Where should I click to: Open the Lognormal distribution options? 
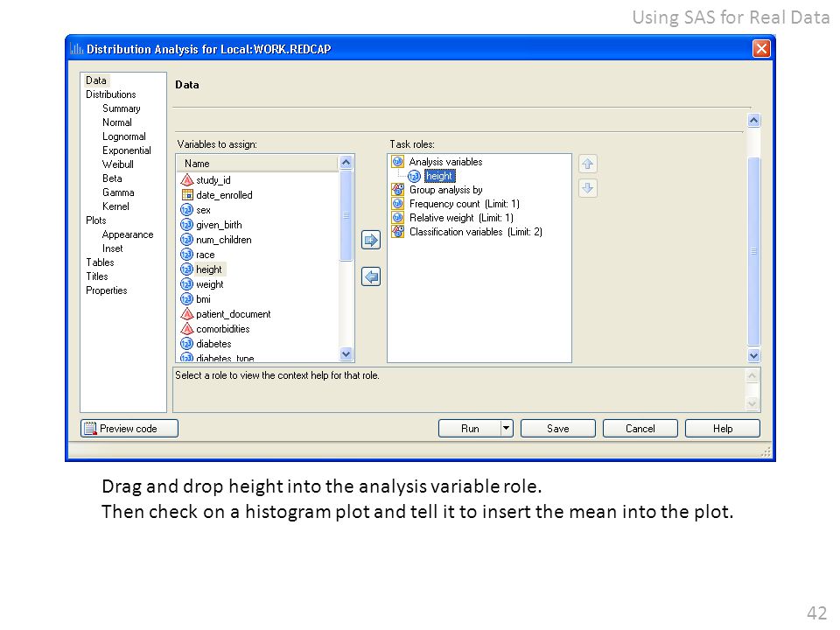[x=124, y=136]
